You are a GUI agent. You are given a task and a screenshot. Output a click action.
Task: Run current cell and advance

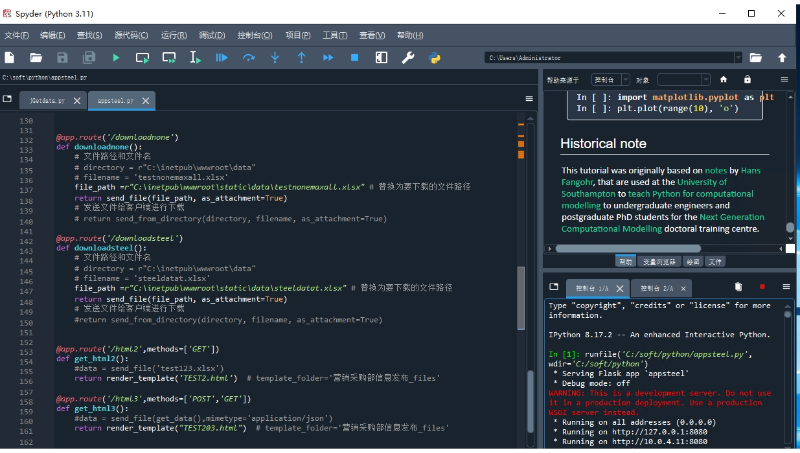(x=169, y=58)
